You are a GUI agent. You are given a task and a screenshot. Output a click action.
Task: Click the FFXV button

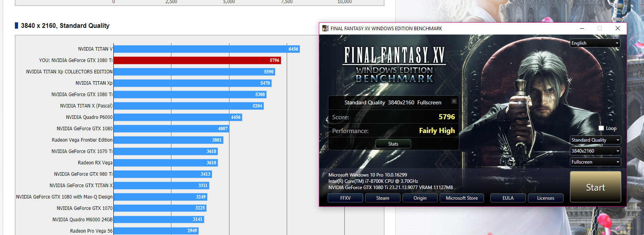(x=345, y=198)
